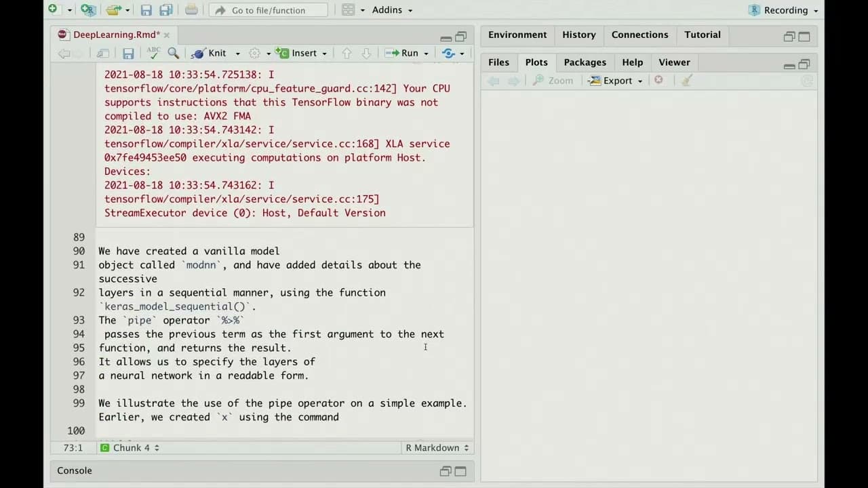This screenshot has height=488, width=868.
Task: Switch to the History tab
Action: click(579, 35)
